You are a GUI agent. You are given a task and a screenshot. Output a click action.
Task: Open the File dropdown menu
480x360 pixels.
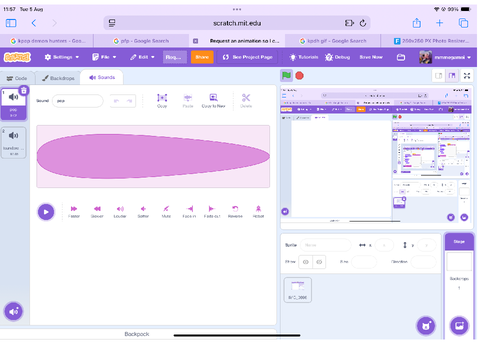[104, 57]
